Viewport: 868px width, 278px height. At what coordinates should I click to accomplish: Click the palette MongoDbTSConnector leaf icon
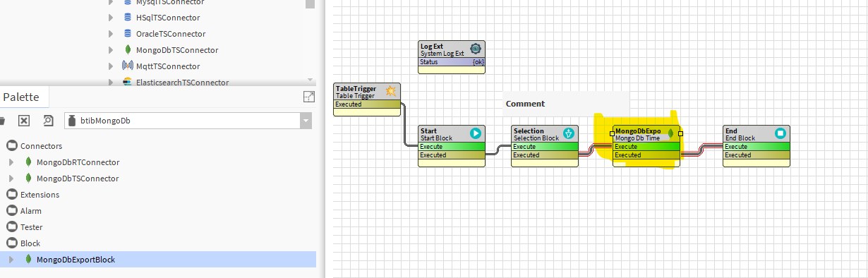tap(28, 179)
